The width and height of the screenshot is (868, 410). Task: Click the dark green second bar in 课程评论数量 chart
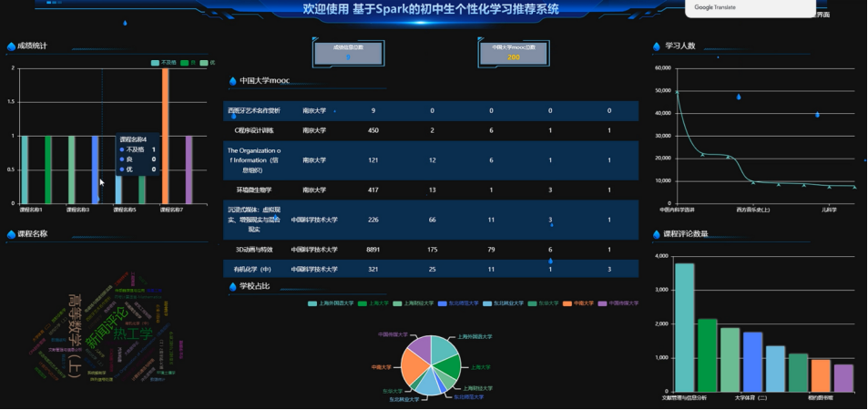708,355
